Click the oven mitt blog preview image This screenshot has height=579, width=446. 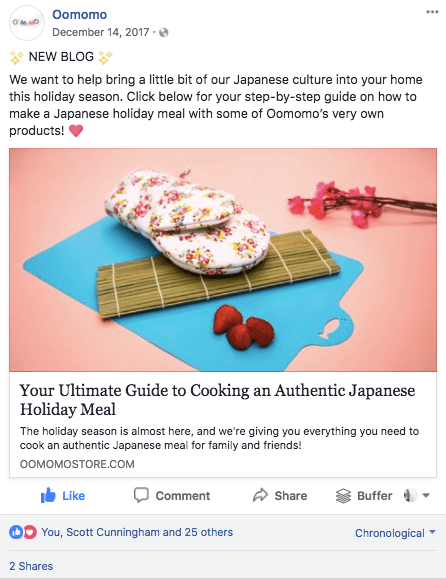[223, 260]
